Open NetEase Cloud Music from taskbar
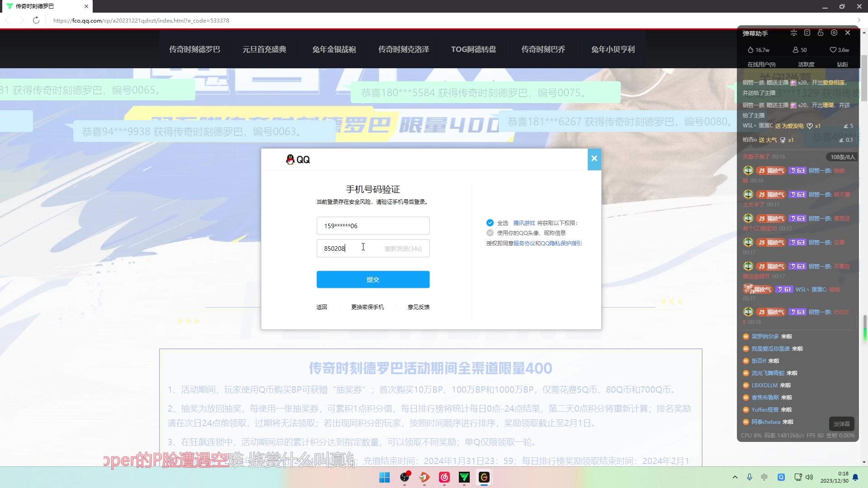This screenshot has height=488, width=868. coord(444,477)
